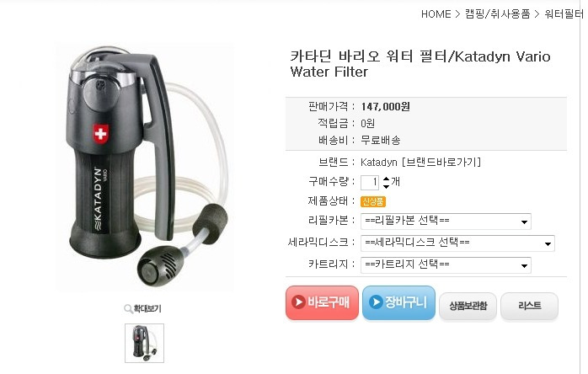Expand the 세라믹디스크 선택 dropdown

457,243
